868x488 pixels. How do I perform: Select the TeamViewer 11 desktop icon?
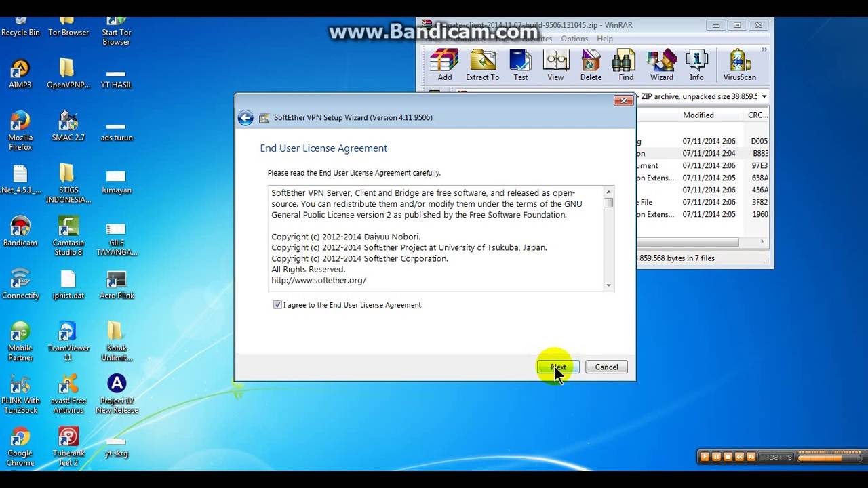coord(68,341)
